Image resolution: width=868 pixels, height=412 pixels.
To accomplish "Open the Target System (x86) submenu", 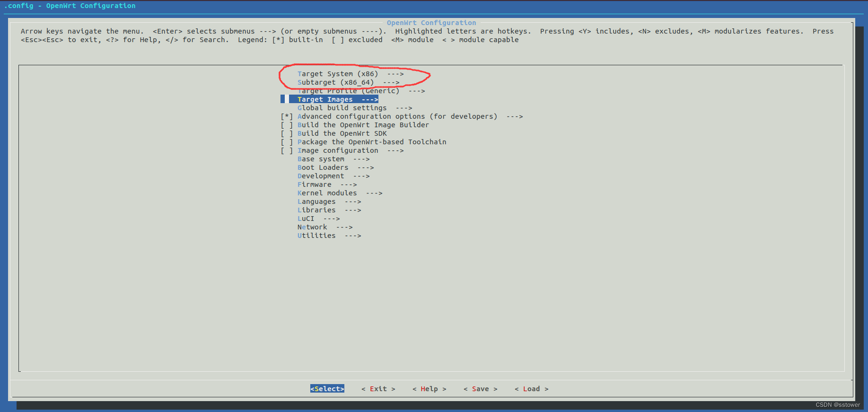I will coord(350,74).
